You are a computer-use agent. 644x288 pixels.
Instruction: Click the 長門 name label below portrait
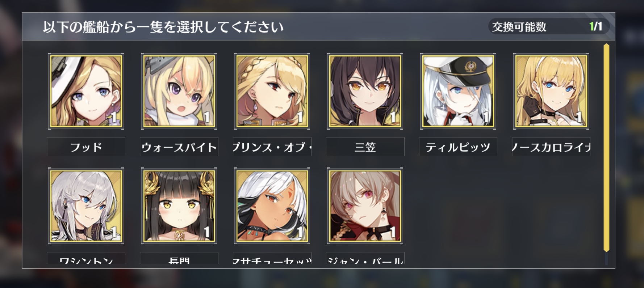[x=179, y=258]
